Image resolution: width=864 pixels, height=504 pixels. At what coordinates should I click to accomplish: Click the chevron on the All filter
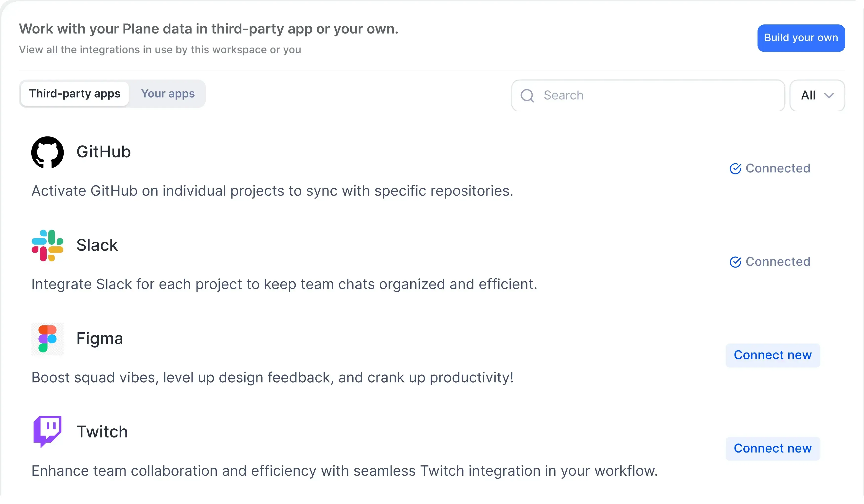(x=829, y=95)
